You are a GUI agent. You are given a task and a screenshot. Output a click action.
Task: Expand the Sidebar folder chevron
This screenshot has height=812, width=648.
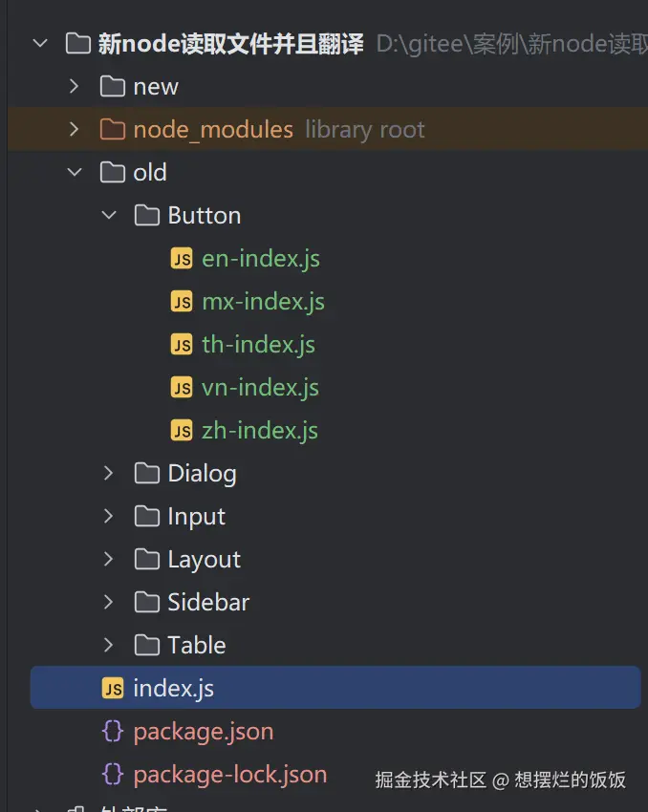click(109, 603)
